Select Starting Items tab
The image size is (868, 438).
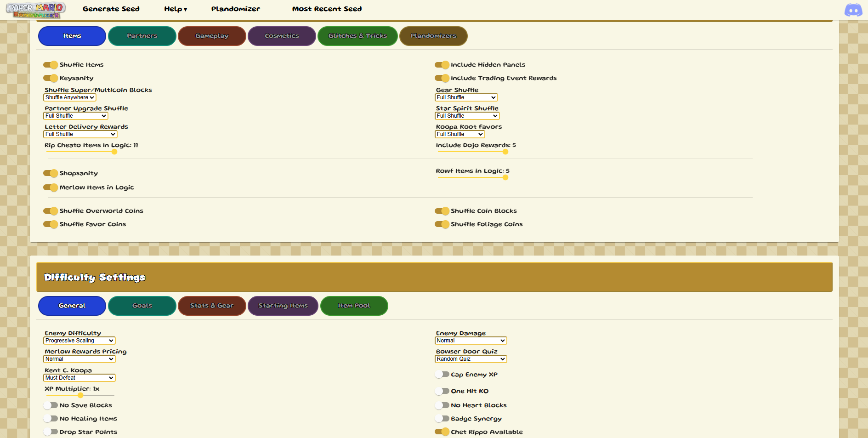coord(283,306)
